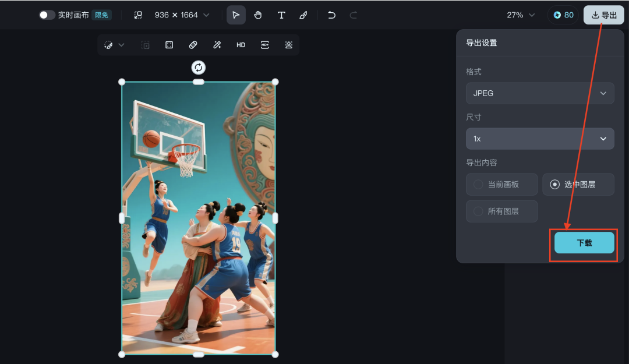The image size is (629, 364).
Task: Use the healing/repair band-aid tool
Action: [193, 44]
